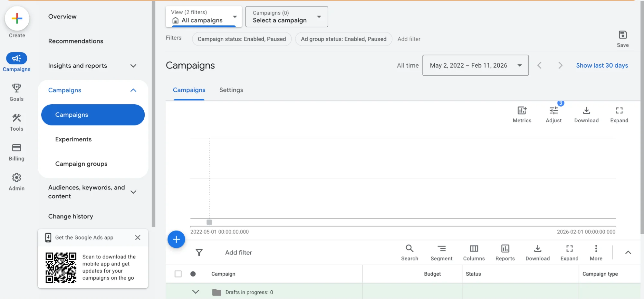This screenshot has height=299, width=644.
Task: Open the Adjust panel with 3 notifications
Action: coord(553,114)
